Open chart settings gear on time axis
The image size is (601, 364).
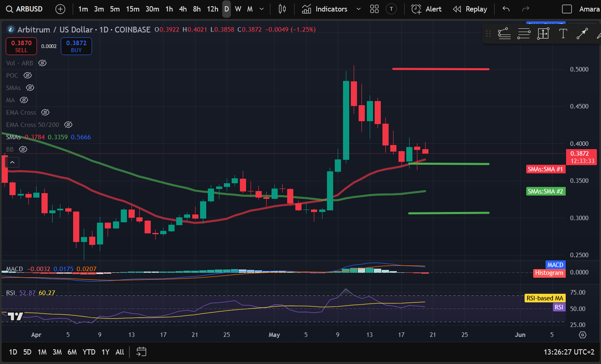(583, 335)
